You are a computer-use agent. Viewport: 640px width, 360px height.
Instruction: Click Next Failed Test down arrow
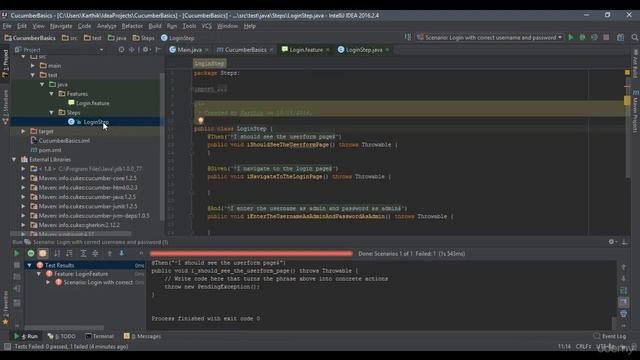click(122, 253)
